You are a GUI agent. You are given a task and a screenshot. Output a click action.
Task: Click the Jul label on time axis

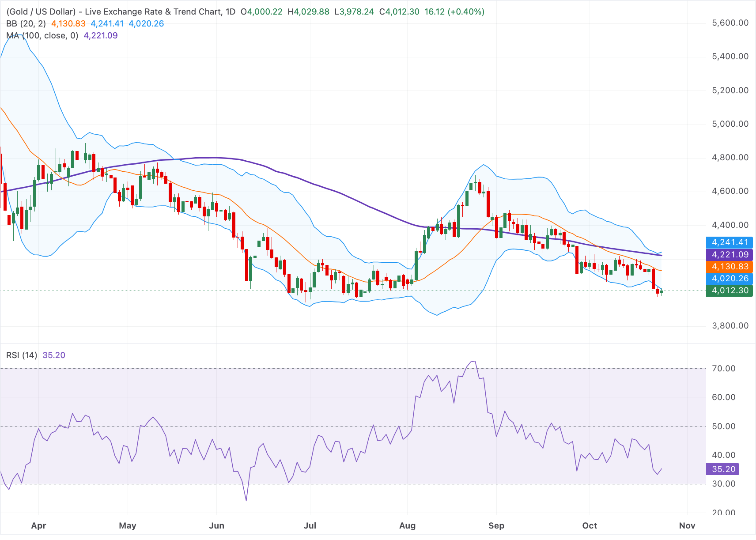point(310,525)
